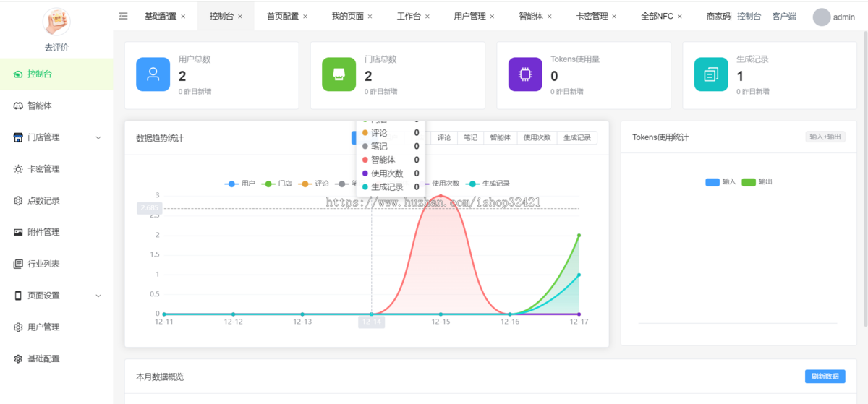
Task: Select the 智能体 filter above the trend chart
Action: [501, 137]
